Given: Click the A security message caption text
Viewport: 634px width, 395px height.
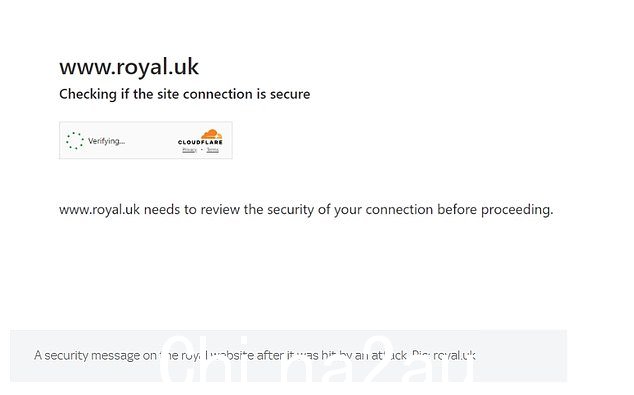Looking at the screenshot, I should pyautogui.click(x=254, y=355).
